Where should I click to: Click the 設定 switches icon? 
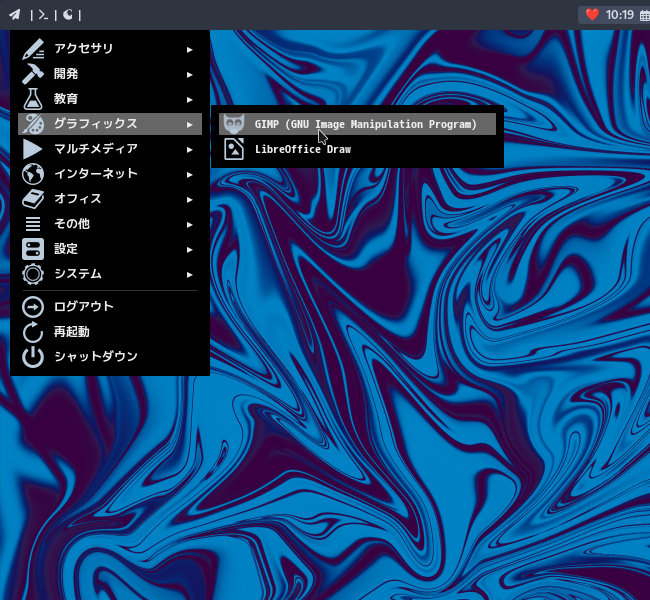pos(33,249)
